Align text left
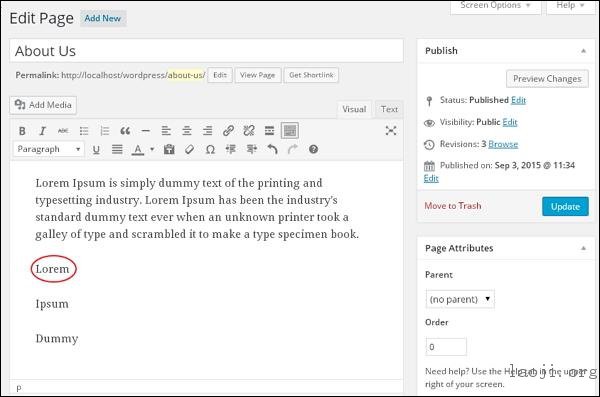Screen dimensions: 600x397 coord(166,131)
